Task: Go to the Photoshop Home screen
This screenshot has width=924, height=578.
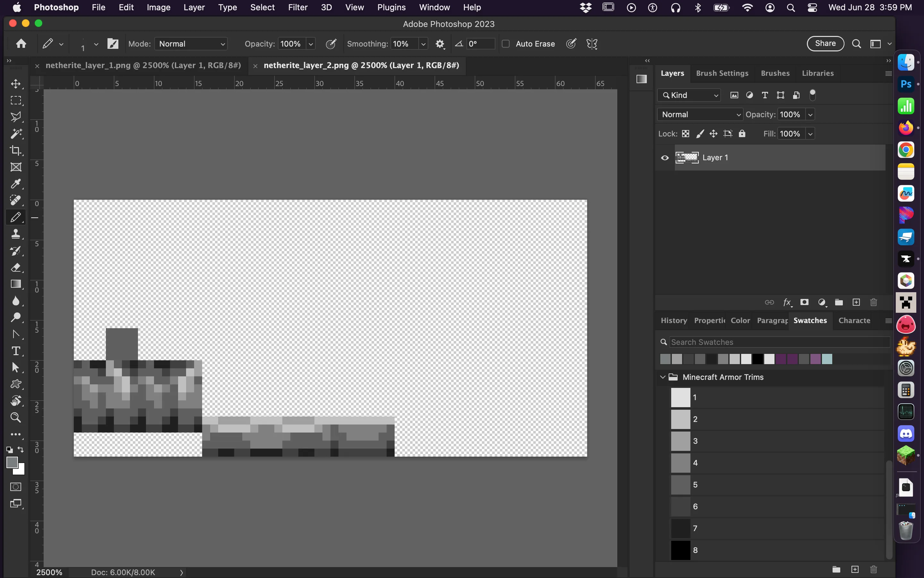Action: pos(21,44)
